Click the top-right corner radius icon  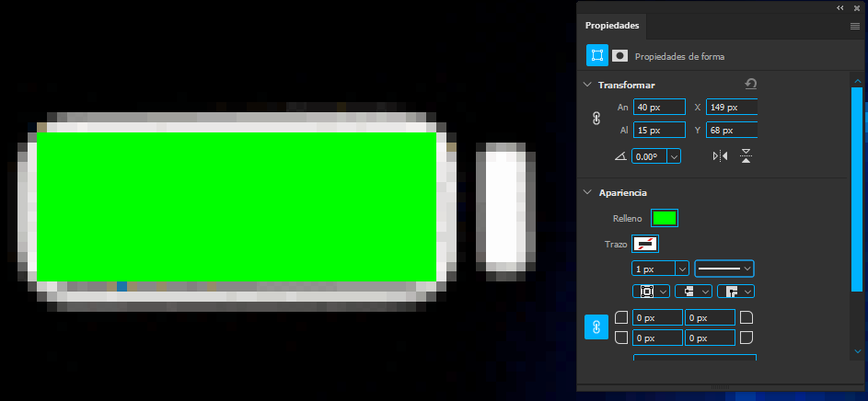(746, 317)
